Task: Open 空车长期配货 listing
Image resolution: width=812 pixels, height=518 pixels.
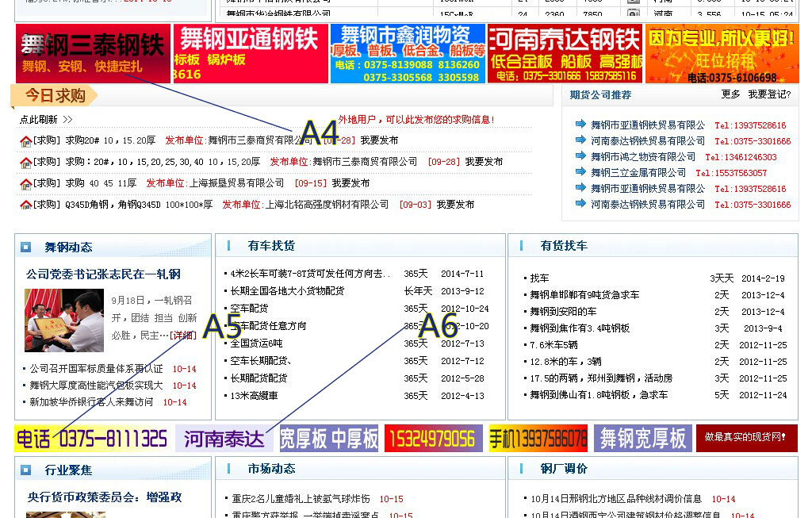Action: (260, 360)
